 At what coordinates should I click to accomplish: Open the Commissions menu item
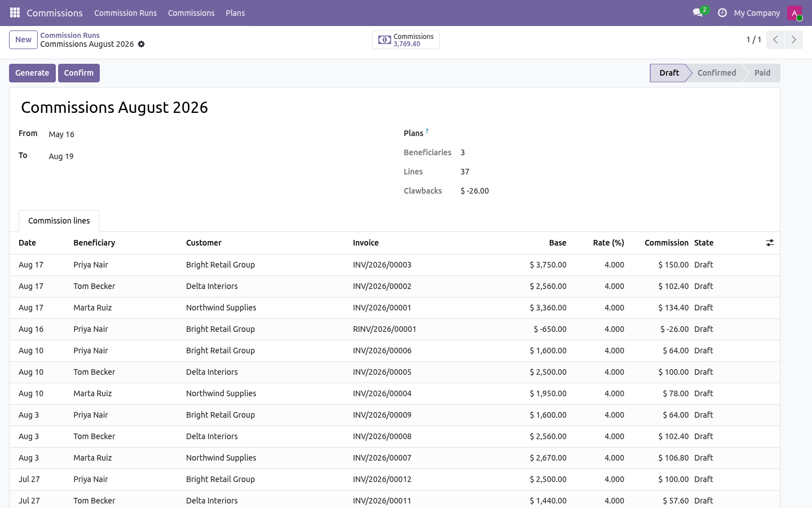point(191,12)
